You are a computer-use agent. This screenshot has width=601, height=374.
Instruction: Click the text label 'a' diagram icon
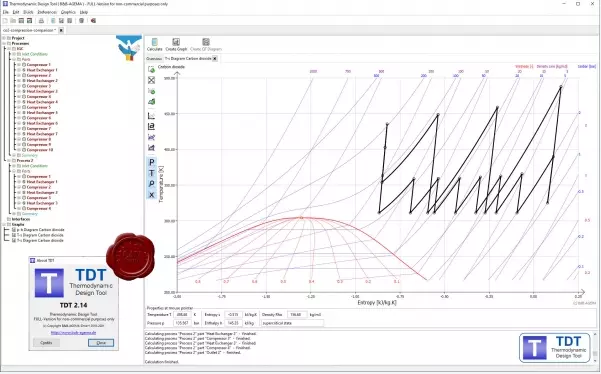click(151, 126)
